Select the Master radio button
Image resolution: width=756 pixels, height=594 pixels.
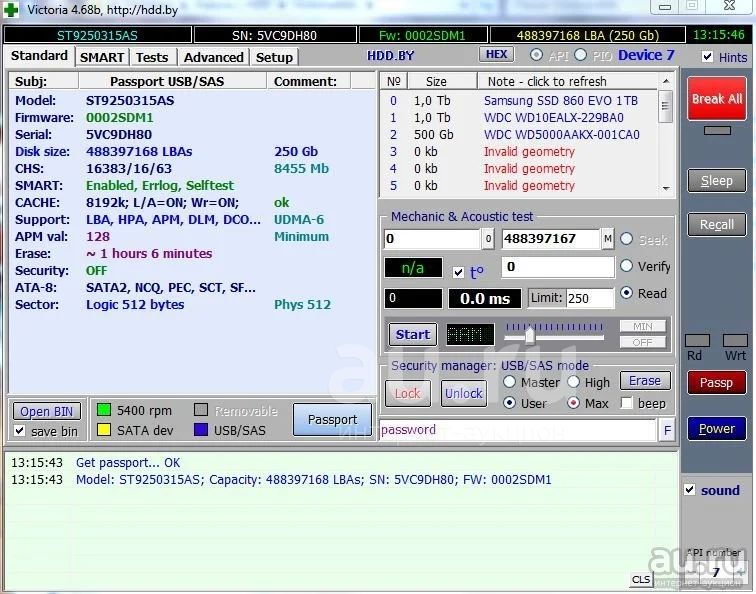pyautogui.click(x=510, y=382)
